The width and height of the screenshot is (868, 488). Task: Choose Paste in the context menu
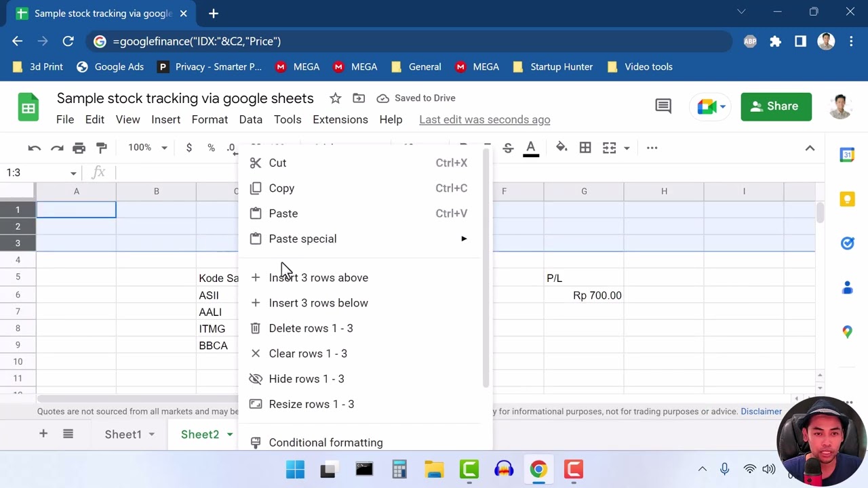coord(359,213)
